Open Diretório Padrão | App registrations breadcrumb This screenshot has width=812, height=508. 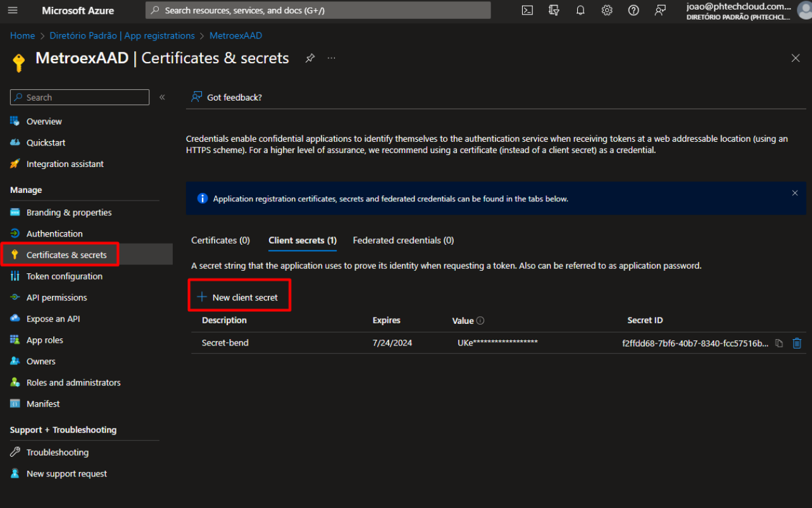click(123, 35)
